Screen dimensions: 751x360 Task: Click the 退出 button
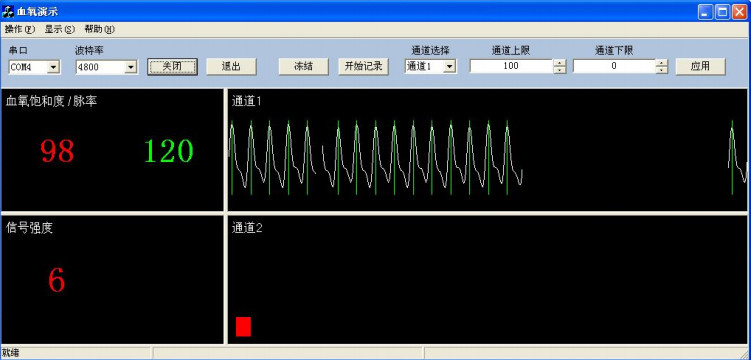pyautogui.click(x=231, y=67)
